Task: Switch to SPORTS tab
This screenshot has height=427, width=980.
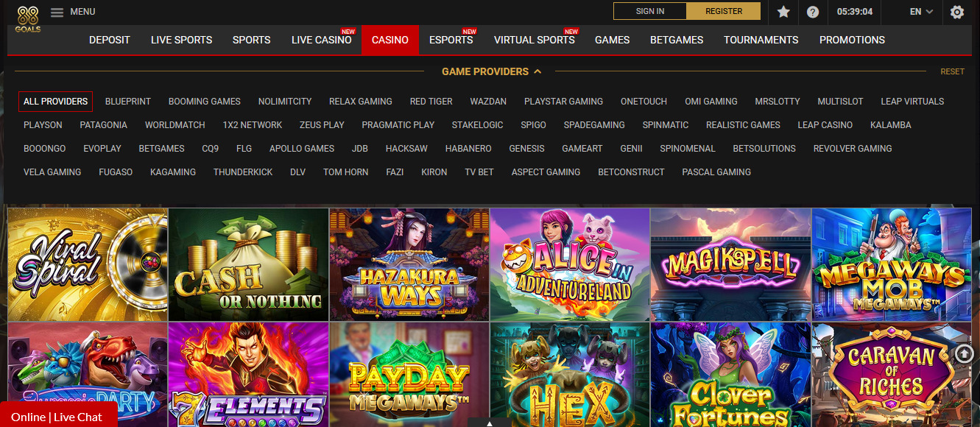Action: coord(251,40)
